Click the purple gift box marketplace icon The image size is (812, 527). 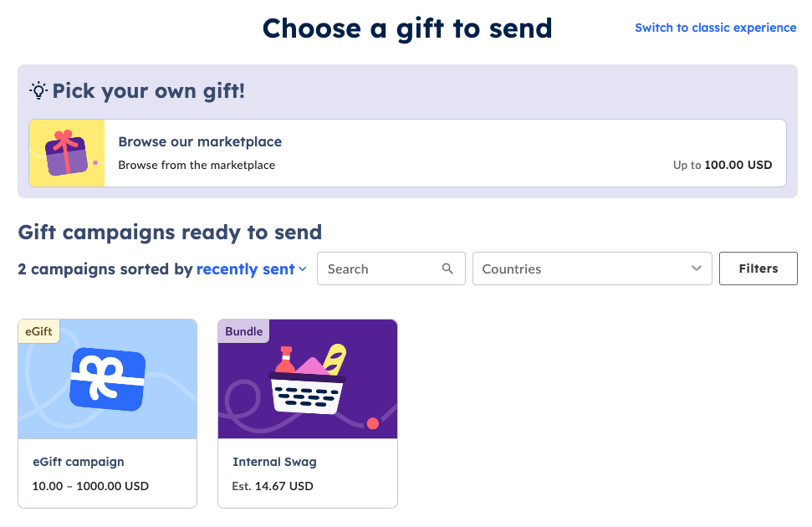[x=66, y=153]
